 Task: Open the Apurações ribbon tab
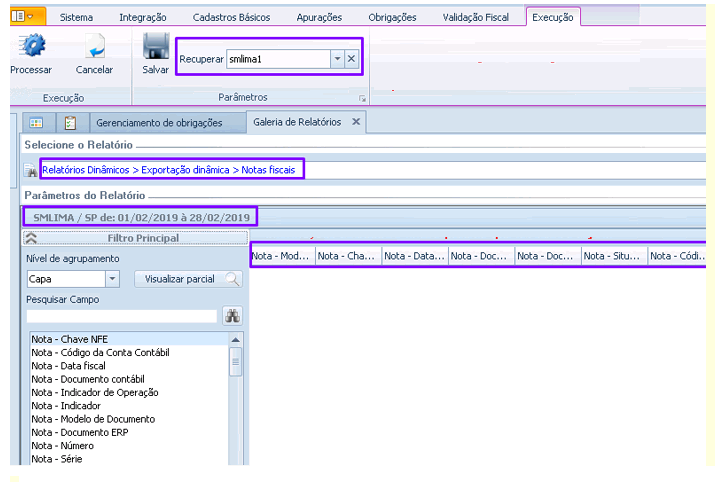319,17
